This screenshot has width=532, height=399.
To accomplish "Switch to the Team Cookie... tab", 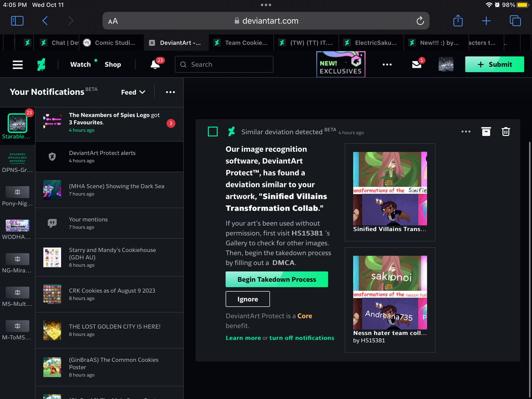I will click(x=241, y=43).
